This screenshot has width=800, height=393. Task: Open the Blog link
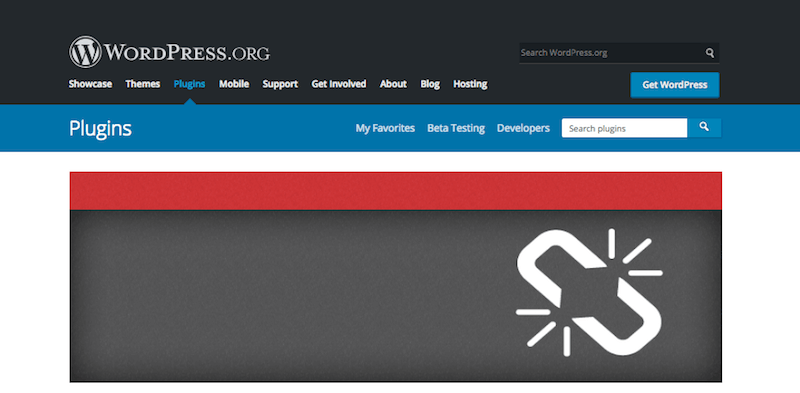point(430,84)
